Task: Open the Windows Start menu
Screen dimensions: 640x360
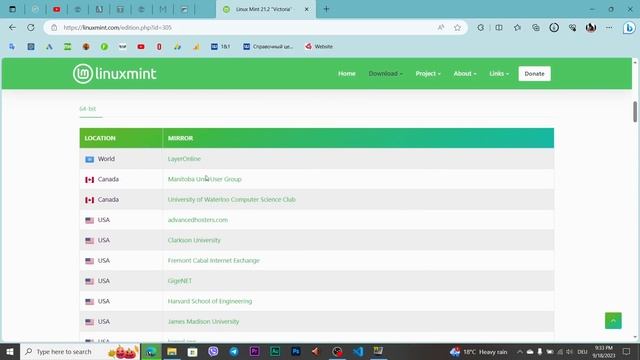Action: [10, 351]
